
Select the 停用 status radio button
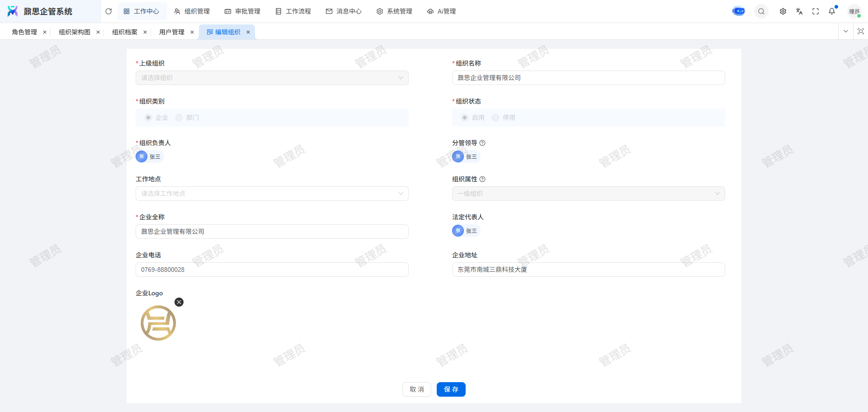[x=496, y=118]
